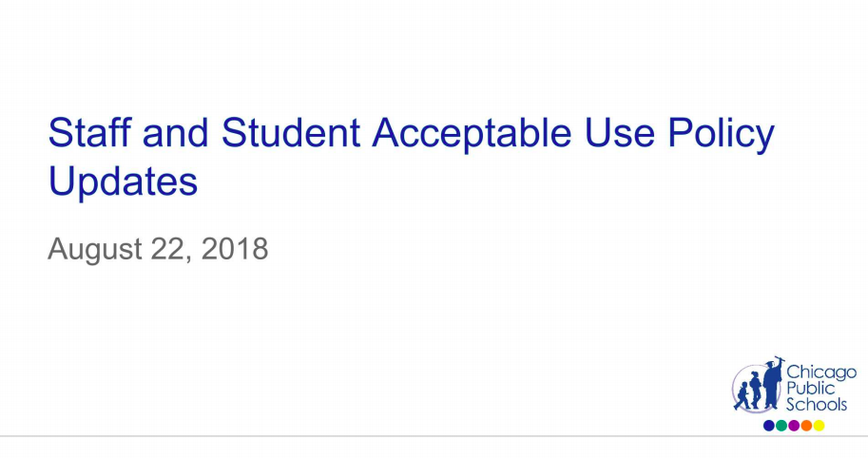Viewport: 868px width, 458px height.
Task: Click the word Use in the title
Action: [x=620, y=132]
